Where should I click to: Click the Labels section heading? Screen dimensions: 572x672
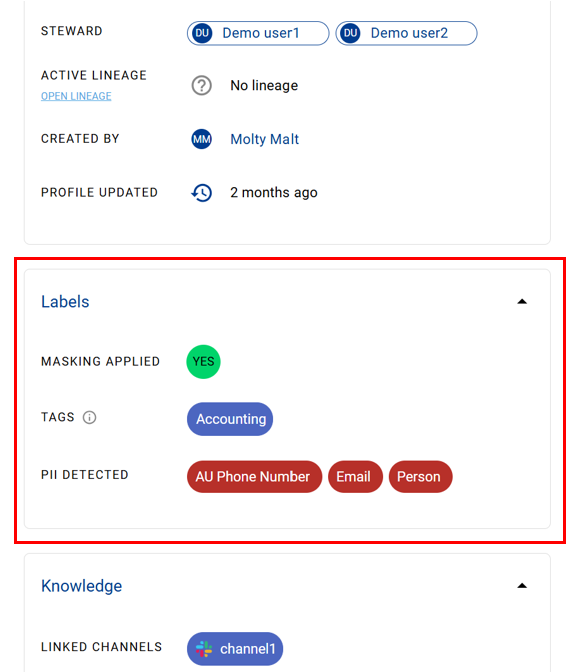click(x=65, y=302)
